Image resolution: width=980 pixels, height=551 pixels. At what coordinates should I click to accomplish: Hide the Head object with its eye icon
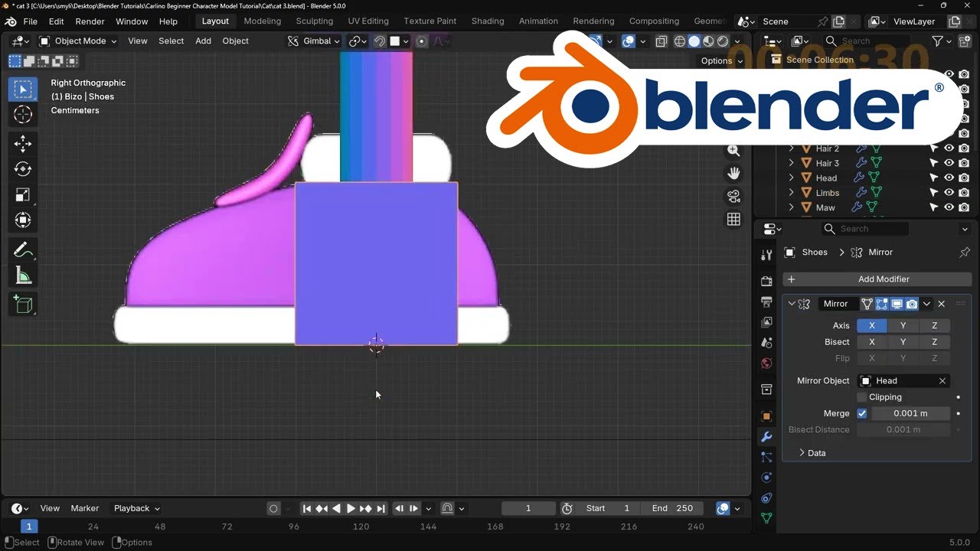[x=949, y=178]
